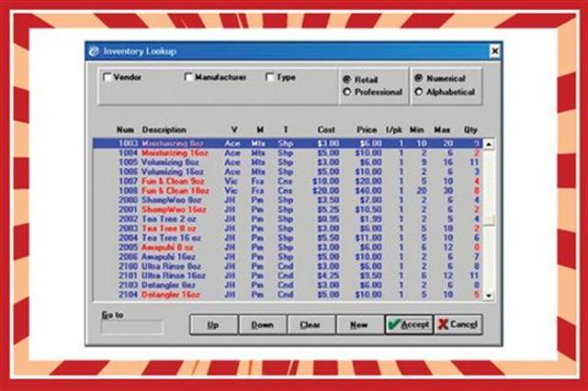
Task: Click the Cancel button
Action: pyautogui.click(x=458, y=324)
